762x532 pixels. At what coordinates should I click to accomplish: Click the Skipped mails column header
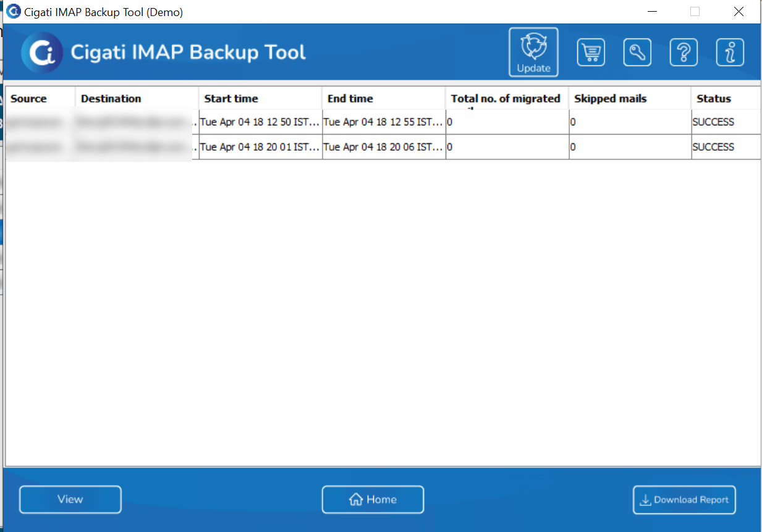(x=630, y=98)
